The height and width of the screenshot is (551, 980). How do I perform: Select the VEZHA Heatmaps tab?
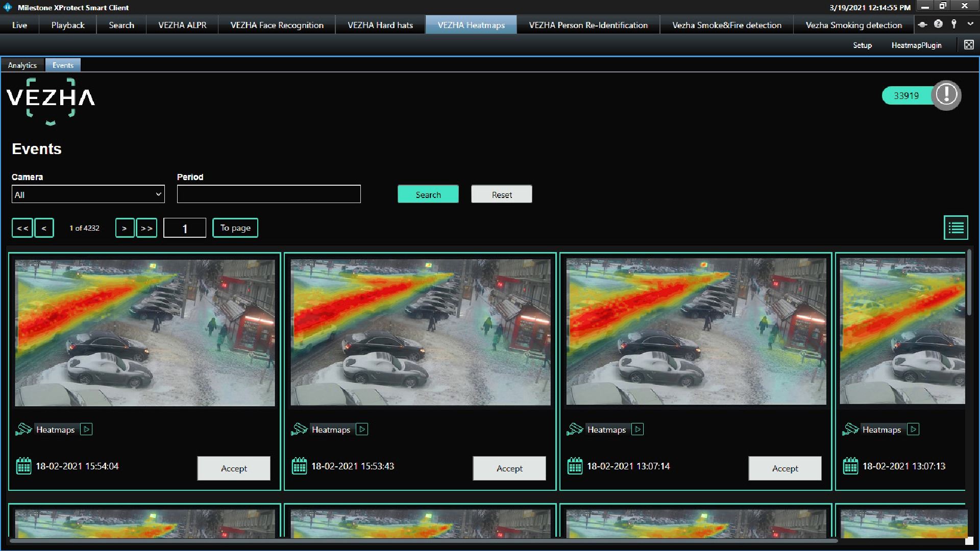(x=471, y=24)
